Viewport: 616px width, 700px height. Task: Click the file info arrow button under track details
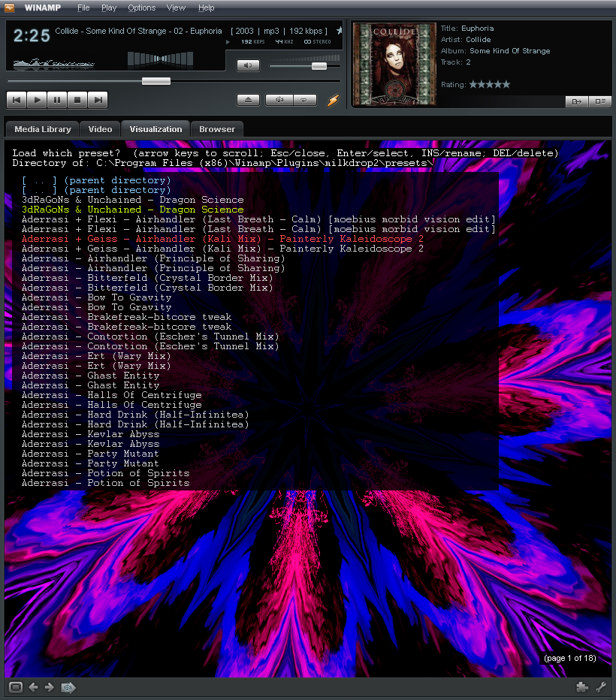(577, 102)
